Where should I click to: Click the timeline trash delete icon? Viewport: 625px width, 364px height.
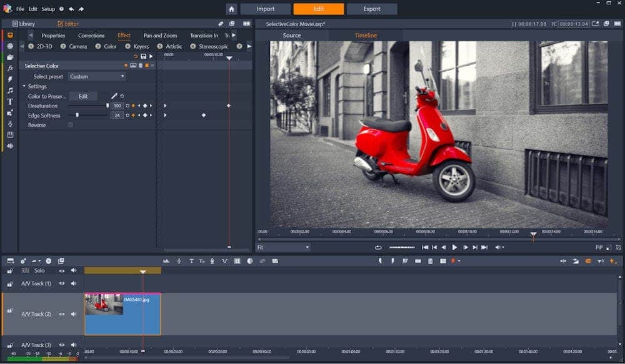[x=431, y=261]
